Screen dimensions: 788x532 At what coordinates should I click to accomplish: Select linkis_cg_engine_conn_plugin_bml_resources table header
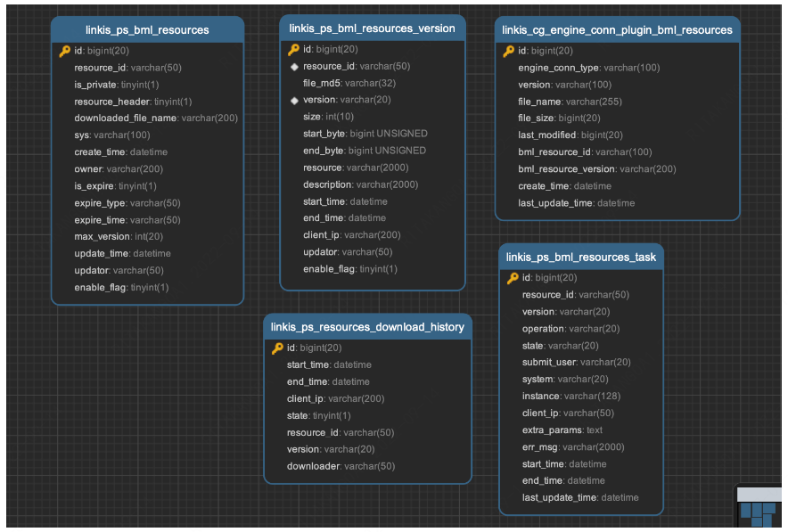617,30
